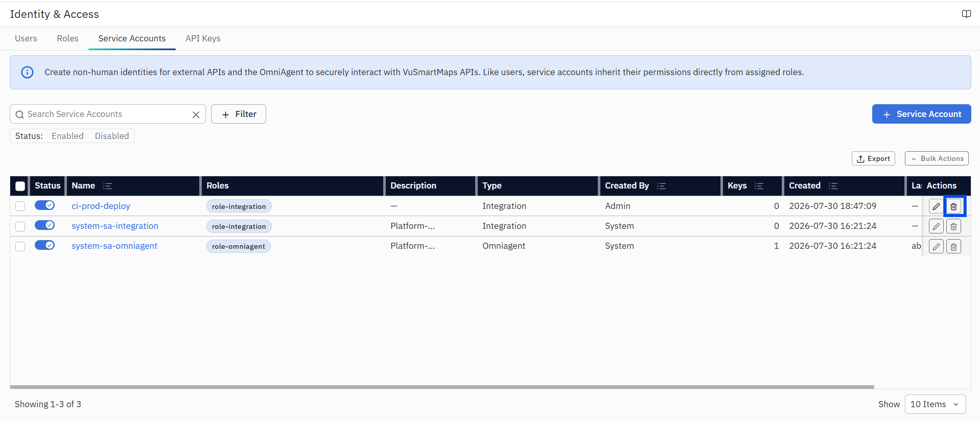Click the horizontal table scrollbar

[x=442, y=387]
